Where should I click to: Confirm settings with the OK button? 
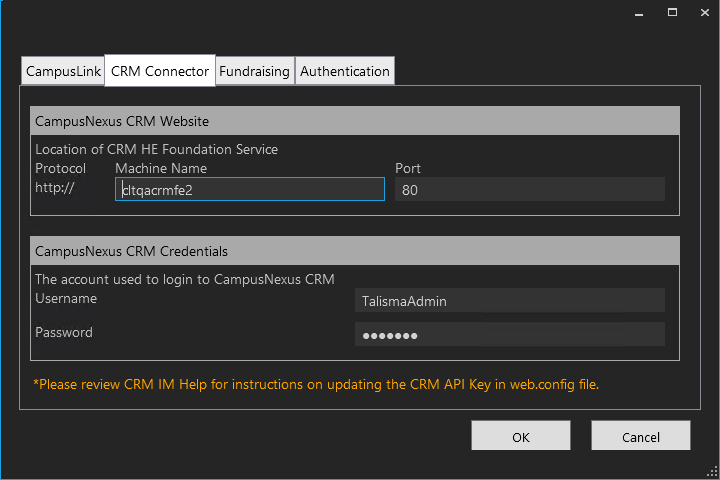pos(521,435)
